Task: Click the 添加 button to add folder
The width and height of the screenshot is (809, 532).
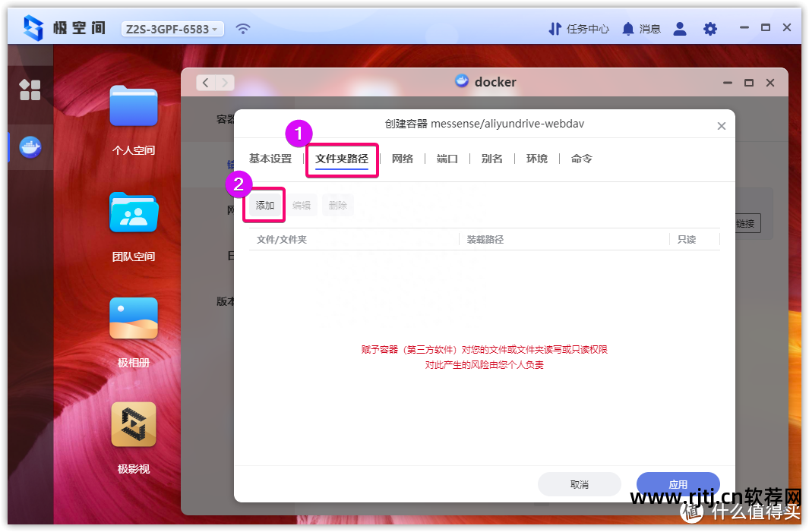Action: click(x=264, y=205)
